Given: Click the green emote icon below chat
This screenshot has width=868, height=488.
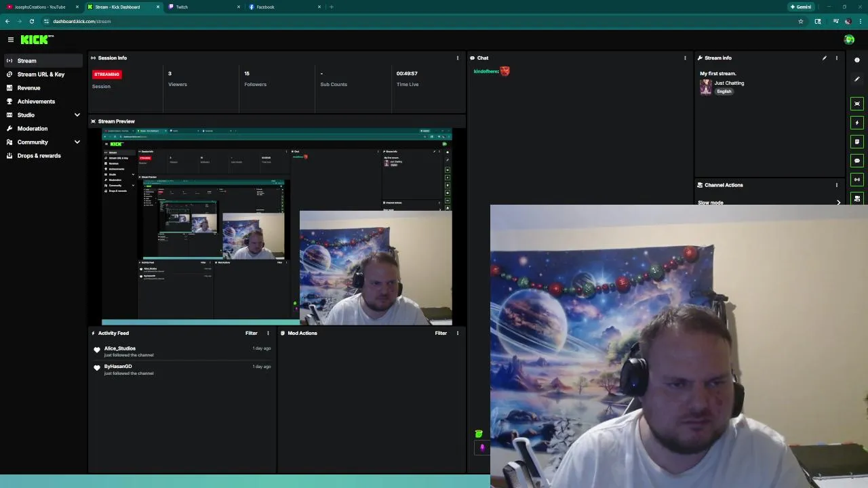Looking at the screenshot, I should click(x=479, y=434).
